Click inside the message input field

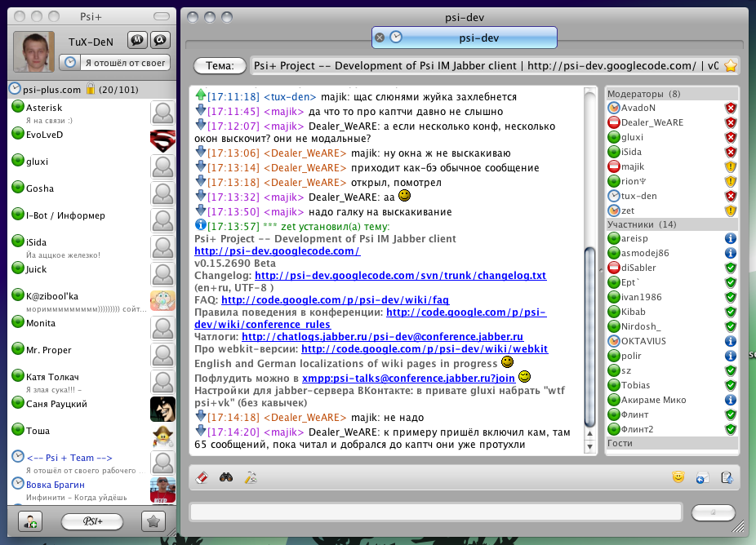tap(437, 512)
